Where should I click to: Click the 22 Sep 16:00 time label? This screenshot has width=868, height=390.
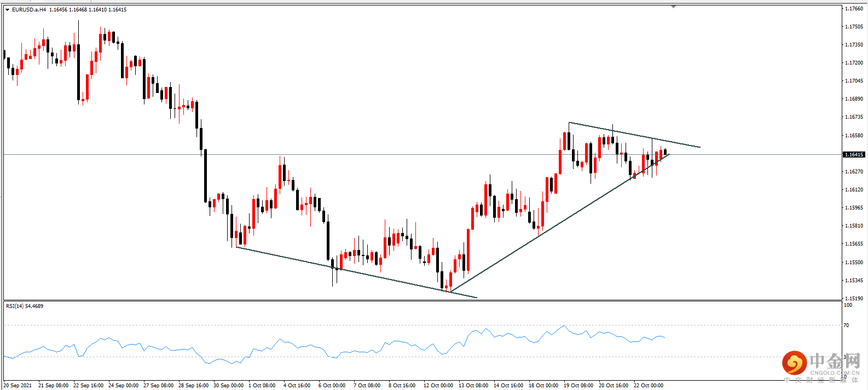pyautogui.click(x=88, y=385)
